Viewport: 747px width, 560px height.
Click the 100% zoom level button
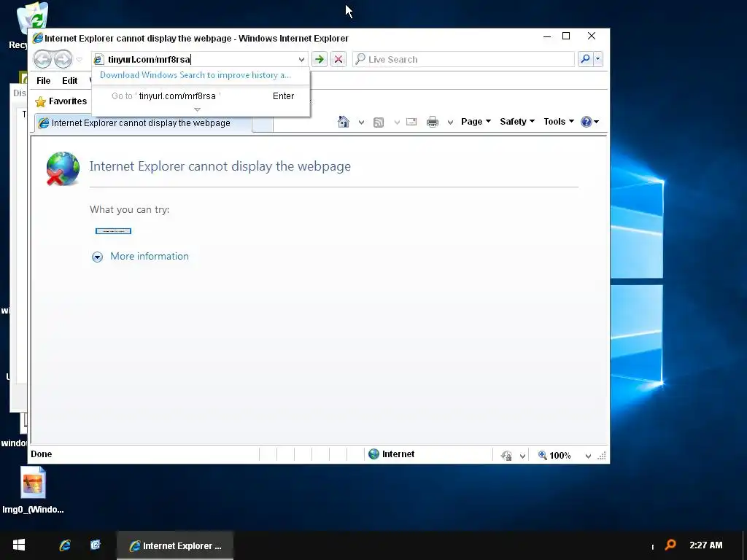(554, 456)
